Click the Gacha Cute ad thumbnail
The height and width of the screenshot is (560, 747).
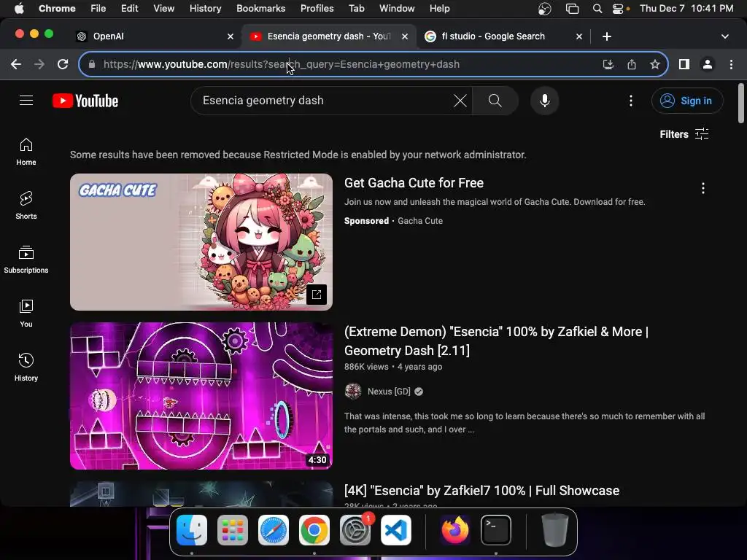pos(201,242)
